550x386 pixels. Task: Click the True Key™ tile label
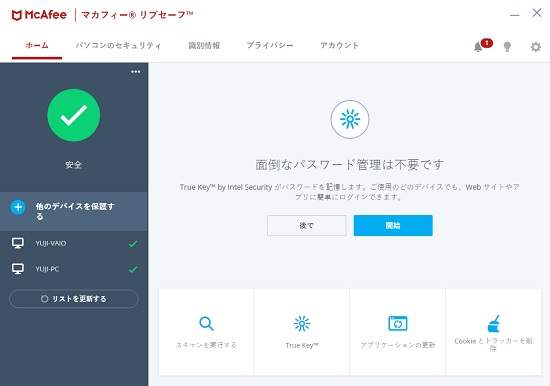coord(302,345)
